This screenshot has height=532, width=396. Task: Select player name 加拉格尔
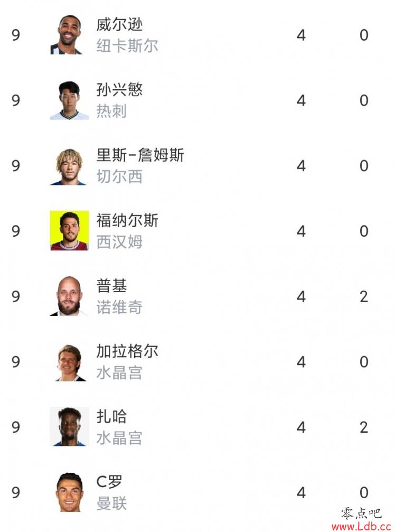coord(127,351)
